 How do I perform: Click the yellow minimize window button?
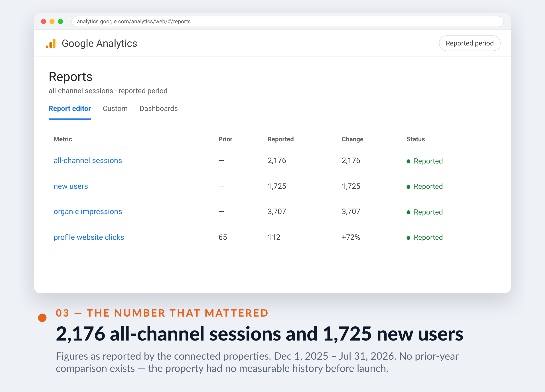[x=52, y=22]
